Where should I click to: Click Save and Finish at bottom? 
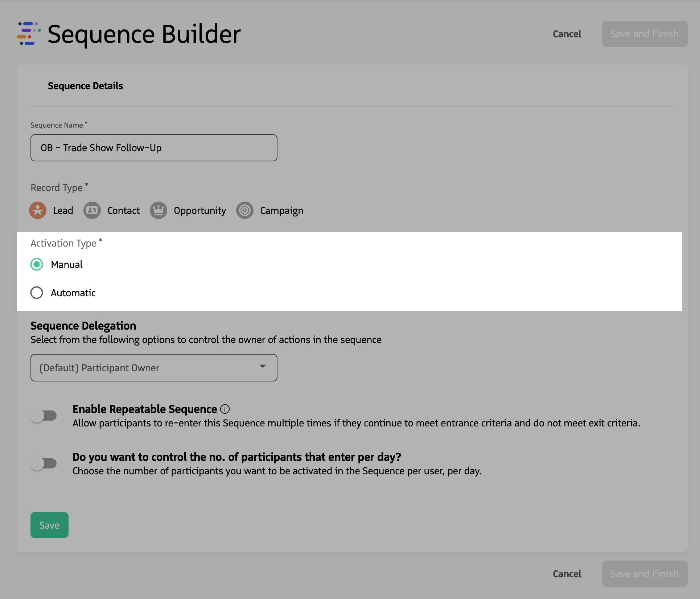pos(644,574)
